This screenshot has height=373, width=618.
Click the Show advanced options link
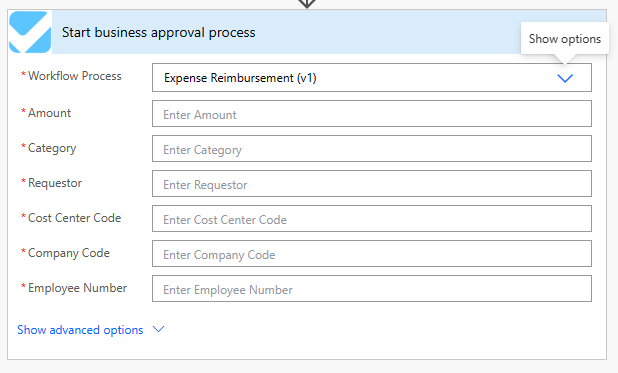(80, 330)
